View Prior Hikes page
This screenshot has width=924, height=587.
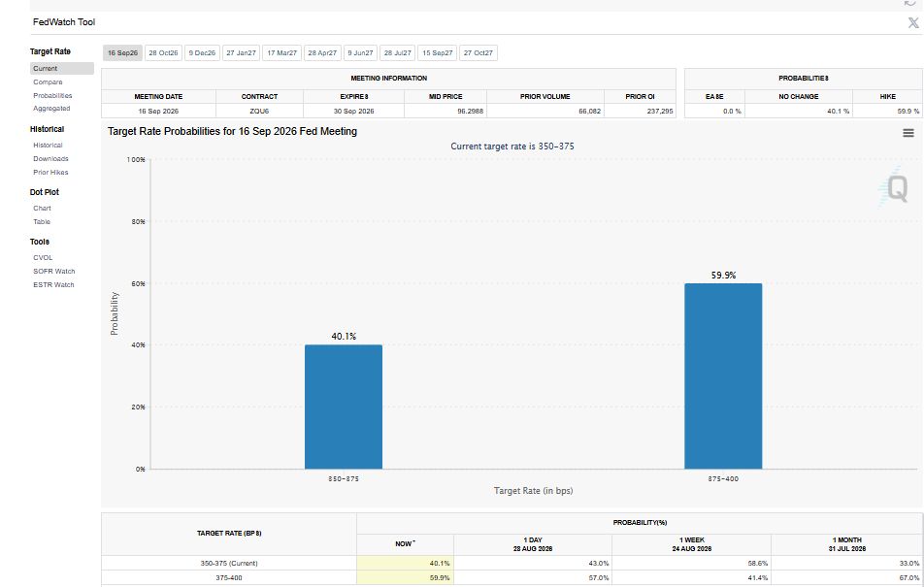(50, 172)
